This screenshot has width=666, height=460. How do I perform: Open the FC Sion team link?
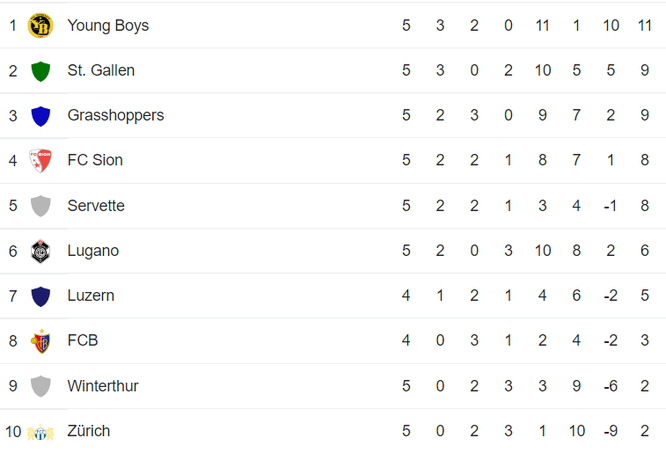pyautogui.click(x=95, y=160)
